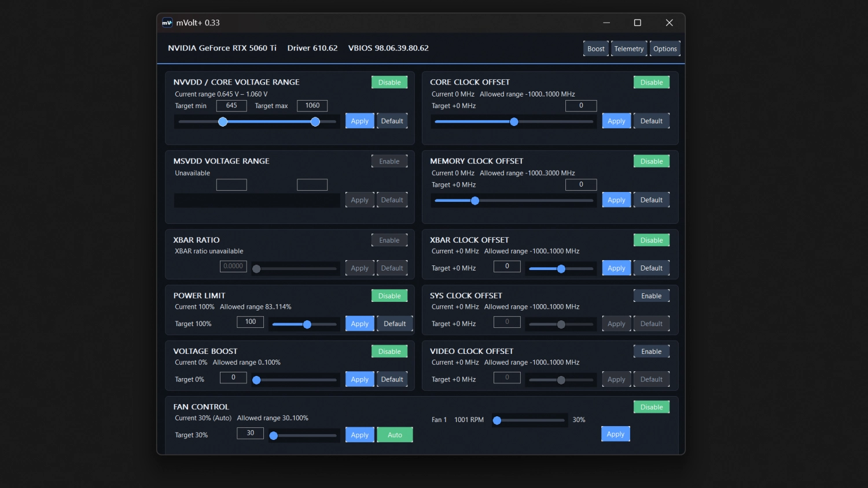Reset NVVDD core voltage range to Default

[392, 121]
